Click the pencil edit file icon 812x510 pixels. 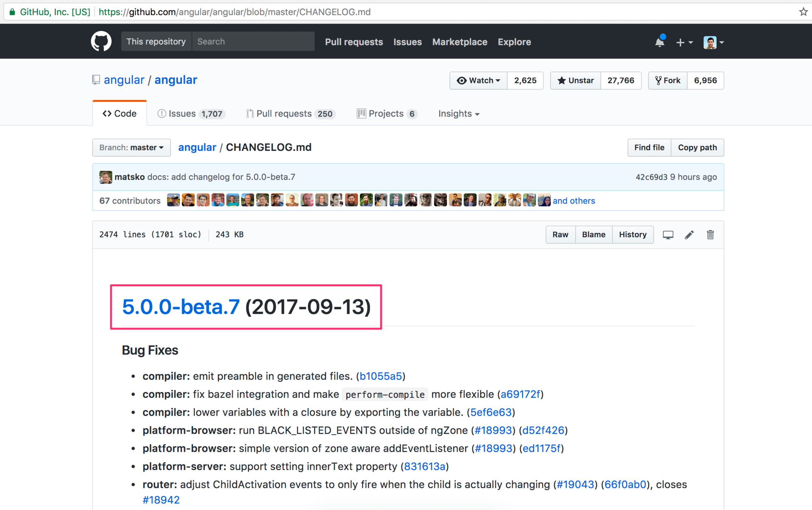[689, 235]
